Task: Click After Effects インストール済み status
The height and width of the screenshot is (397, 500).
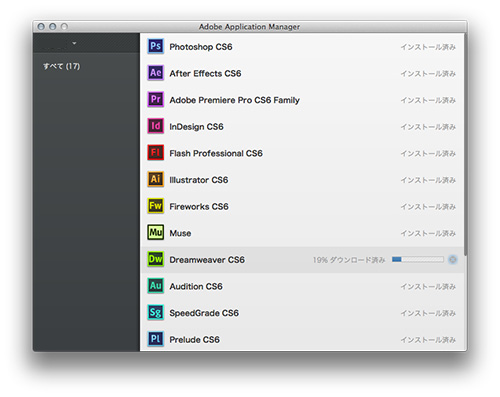Action: tap(428, 73)
